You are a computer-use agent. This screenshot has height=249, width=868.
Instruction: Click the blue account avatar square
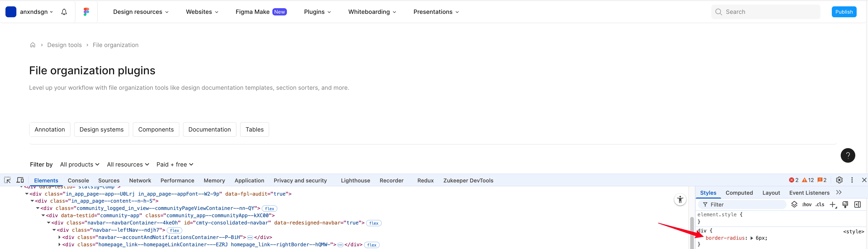tap(11, 12)
